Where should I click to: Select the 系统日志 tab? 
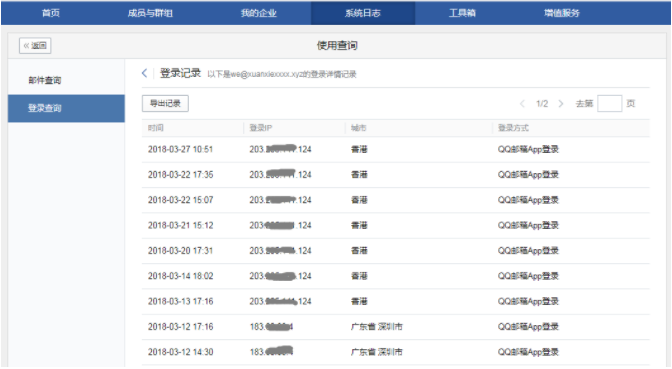[363, 13]
